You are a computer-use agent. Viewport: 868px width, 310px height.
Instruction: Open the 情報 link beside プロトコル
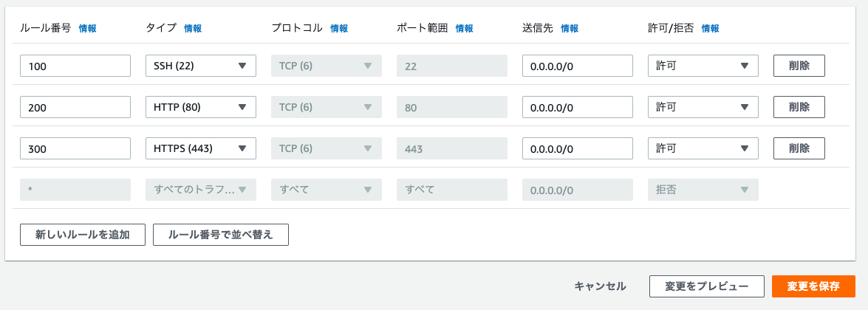[x=339, y=29]
